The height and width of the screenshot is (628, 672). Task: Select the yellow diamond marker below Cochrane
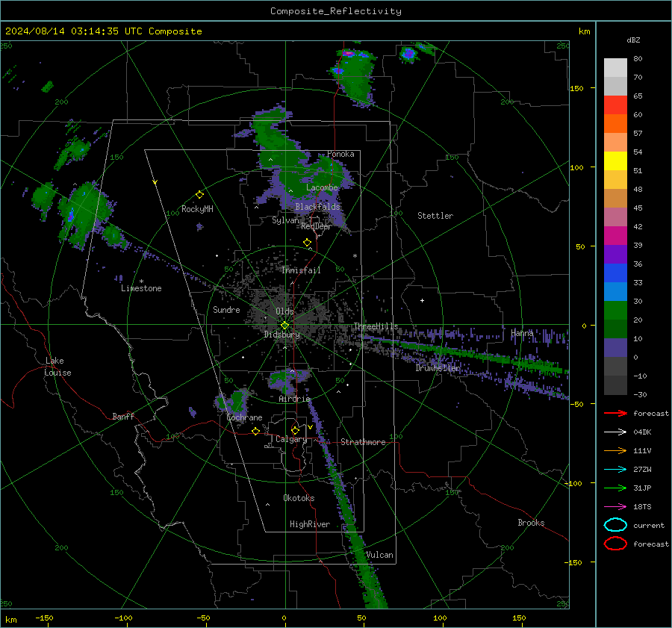[x=255, y=432]
